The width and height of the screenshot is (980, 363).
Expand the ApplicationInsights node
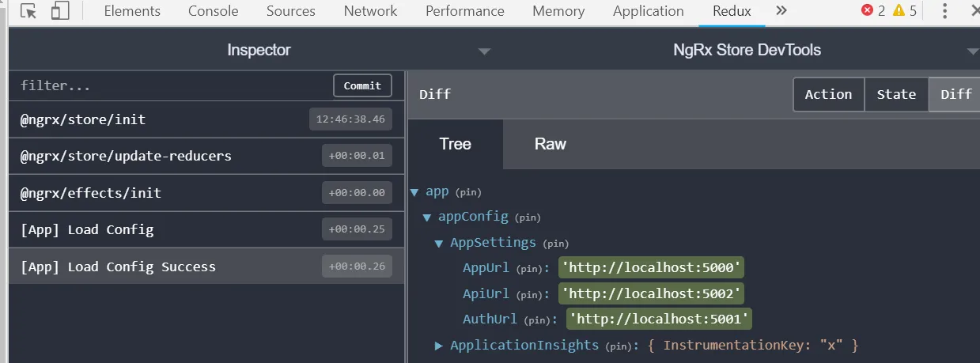(440, 346)
